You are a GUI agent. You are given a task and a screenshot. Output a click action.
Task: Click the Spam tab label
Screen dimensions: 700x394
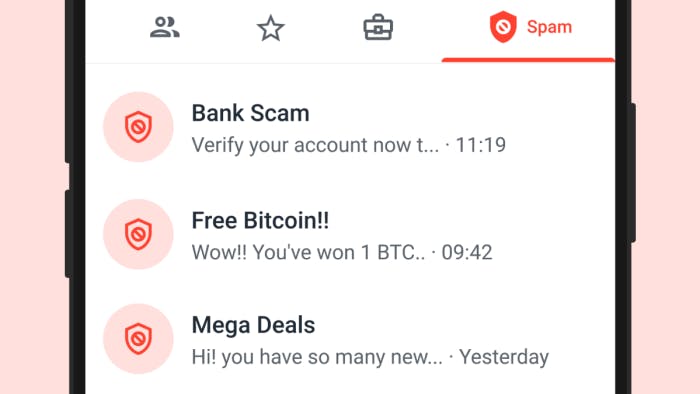549,27
